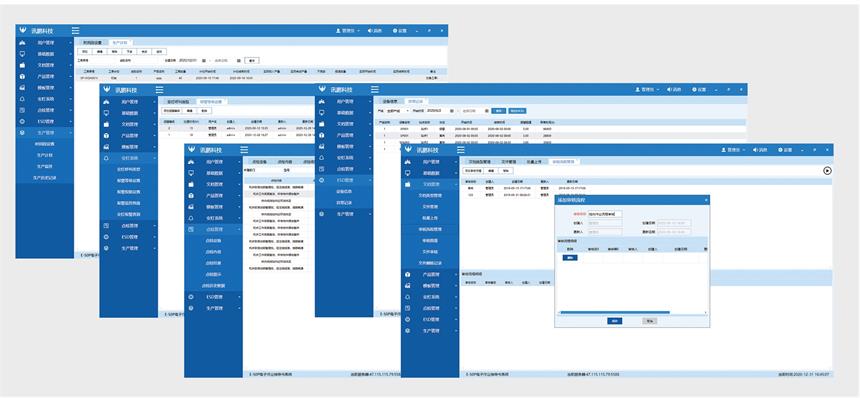Click the 安灯系统 bell icon in the rearmost sidebar
860x398 pixels.
[x=22, y=99]
